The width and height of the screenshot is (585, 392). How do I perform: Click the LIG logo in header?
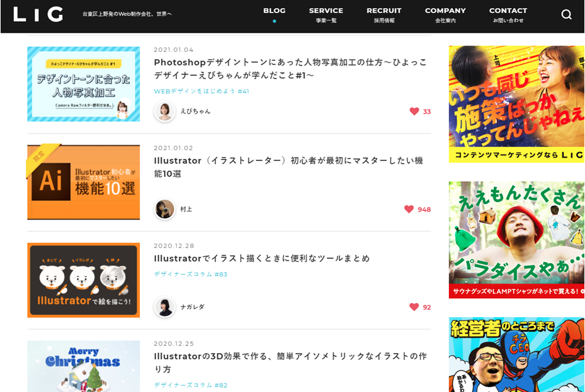pos(38,15)
